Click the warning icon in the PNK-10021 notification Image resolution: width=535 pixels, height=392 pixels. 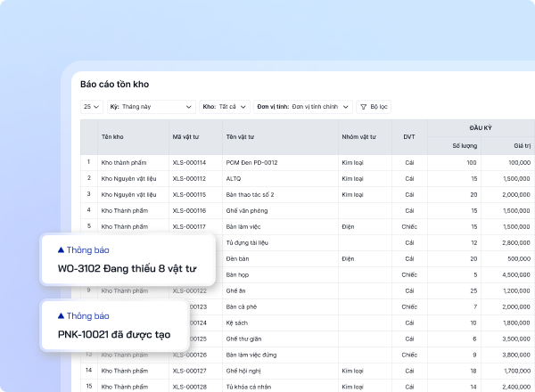coord(61,316)
